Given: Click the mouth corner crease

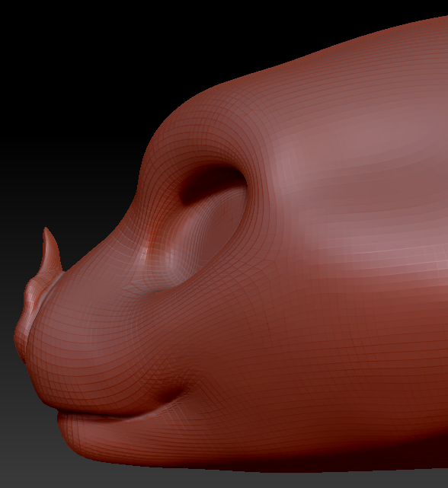Looking at the screenshot, I should click(x=170, y=395).
